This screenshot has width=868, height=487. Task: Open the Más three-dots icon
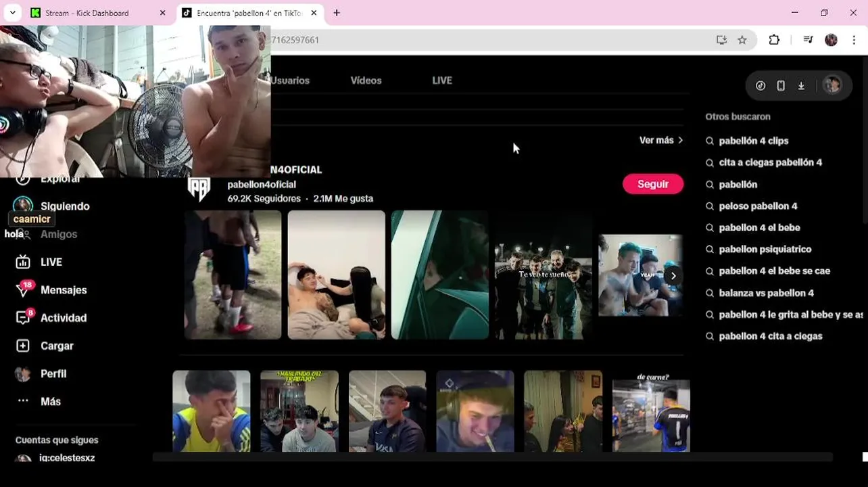(x=23, y=401)
